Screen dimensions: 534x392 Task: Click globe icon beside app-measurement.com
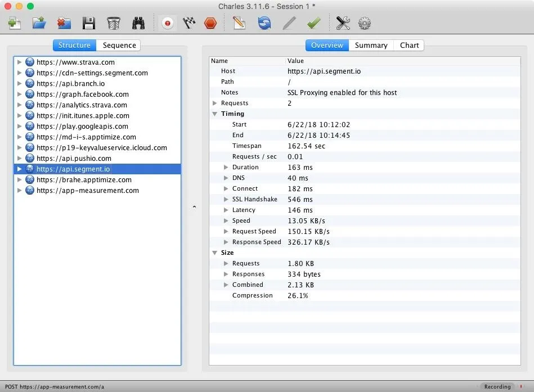[x=30, y=190]
